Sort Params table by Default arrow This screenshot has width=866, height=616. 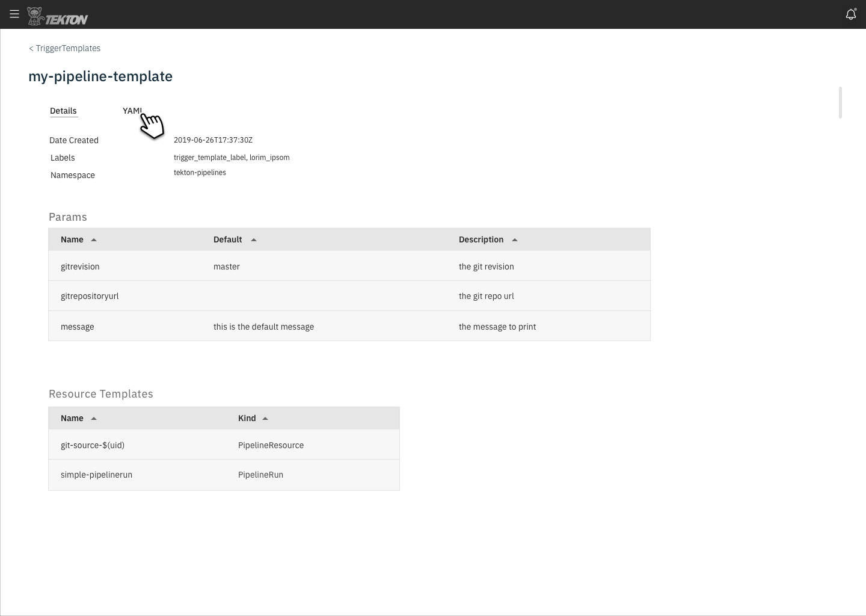pyautogui.click(x=254, y=240)
